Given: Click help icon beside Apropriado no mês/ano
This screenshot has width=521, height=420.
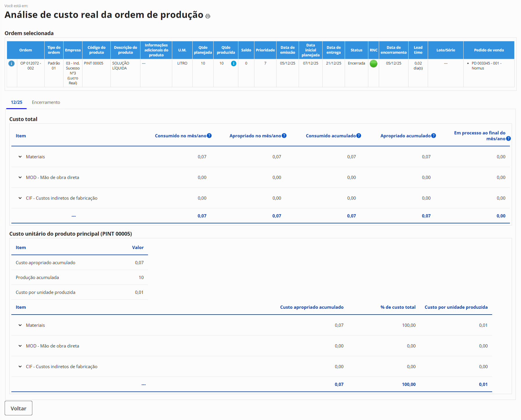Looking at the screenshot, I should point(284,136).
